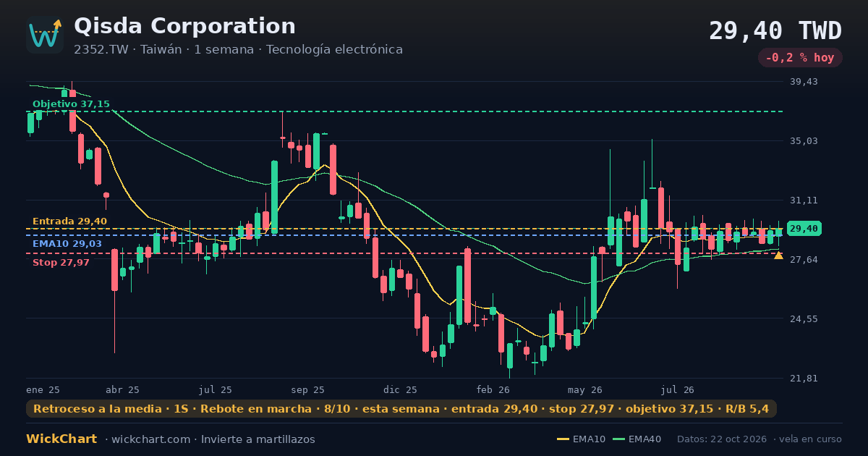Click the Objetivo 37,15 line label

(71, 104)
